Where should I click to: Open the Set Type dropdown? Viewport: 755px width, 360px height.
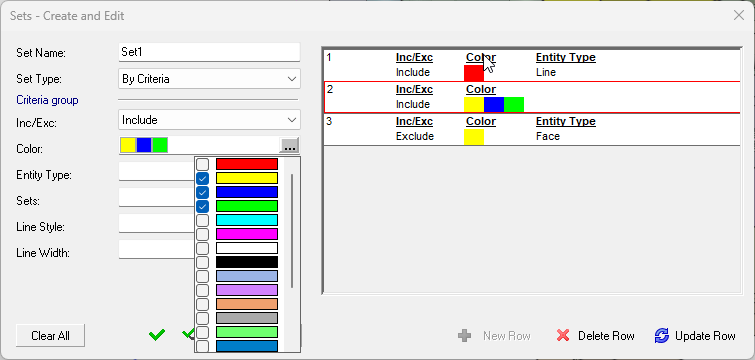(209, 79)
